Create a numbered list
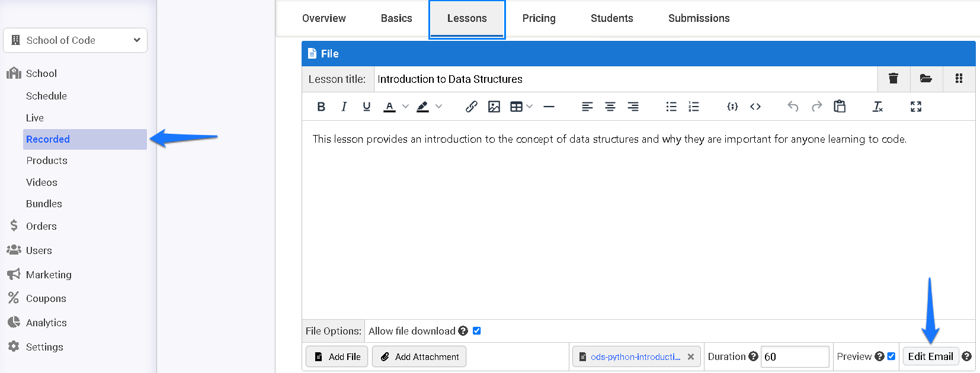 [694, 107]
